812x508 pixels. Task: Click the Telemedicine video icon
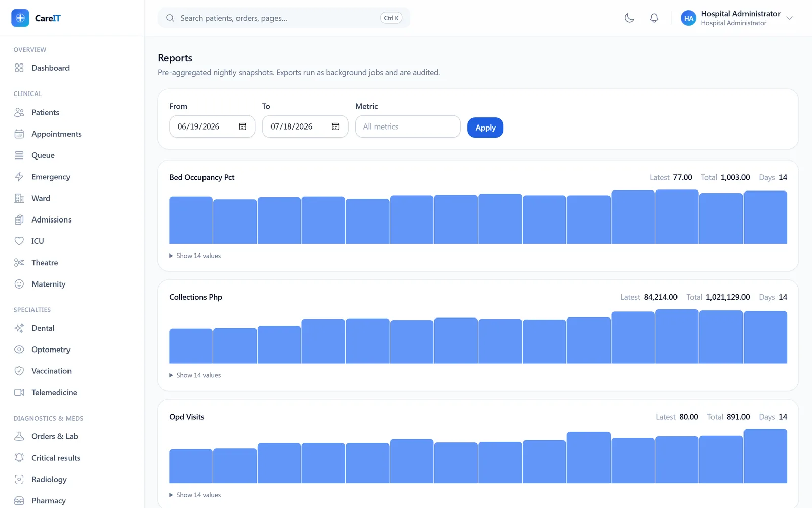19,392
